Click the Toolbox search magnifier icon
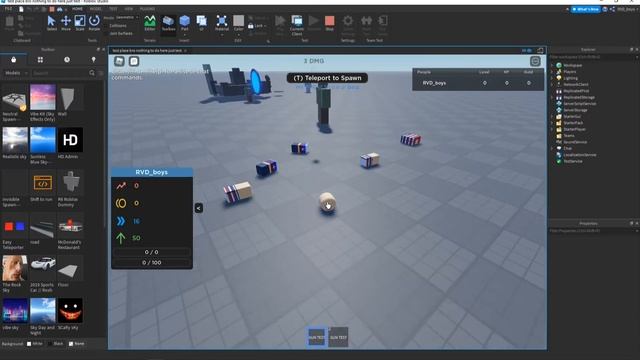Viewport: 640px width, 360px height. click(92, 73)
